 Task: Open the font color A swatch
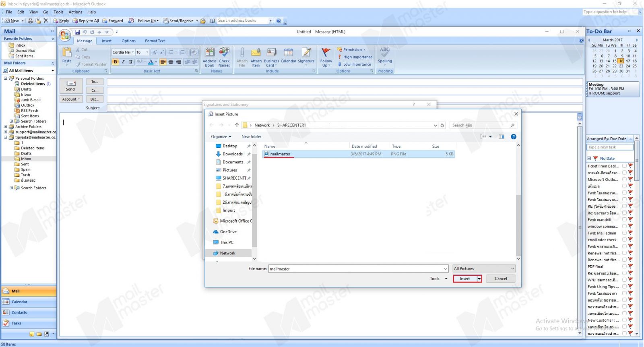point(151,62)
